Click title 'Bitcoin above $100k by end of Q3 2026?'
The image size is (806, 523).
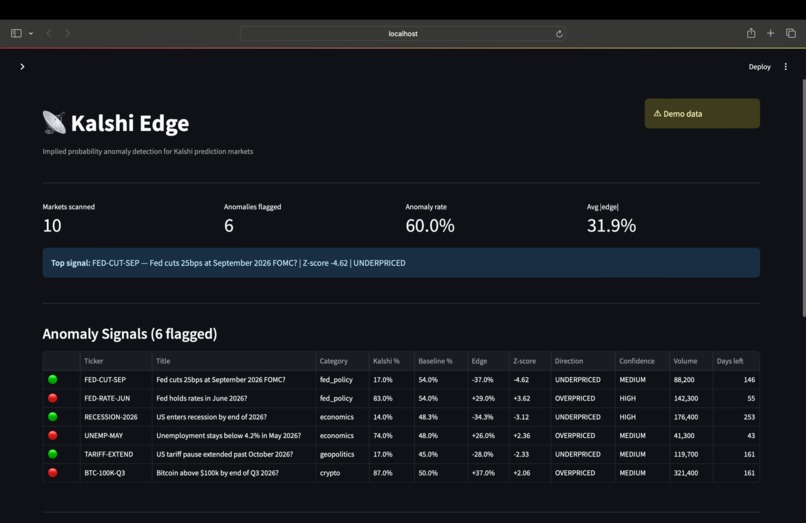tap(217, 473)
